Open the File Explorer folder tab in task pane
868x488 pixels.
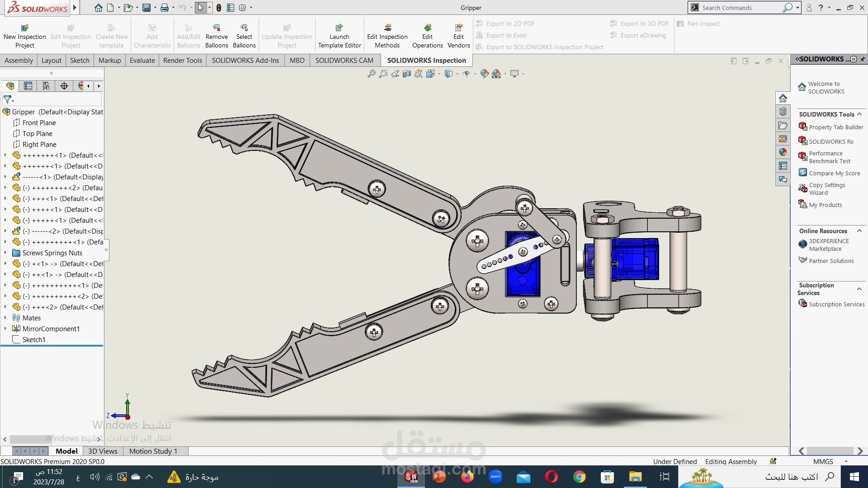pyautogui.click(x=783, y=125)
